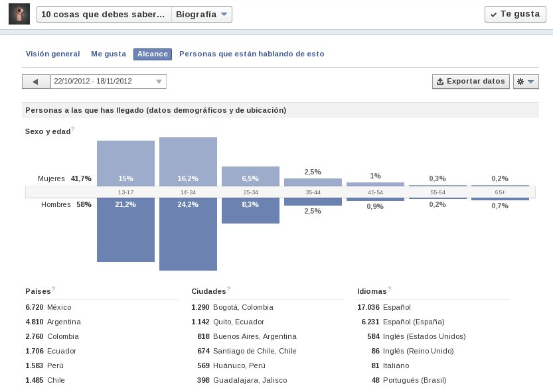
Task: Open the gear settings dropdown
Action: [x=526, y=82]
